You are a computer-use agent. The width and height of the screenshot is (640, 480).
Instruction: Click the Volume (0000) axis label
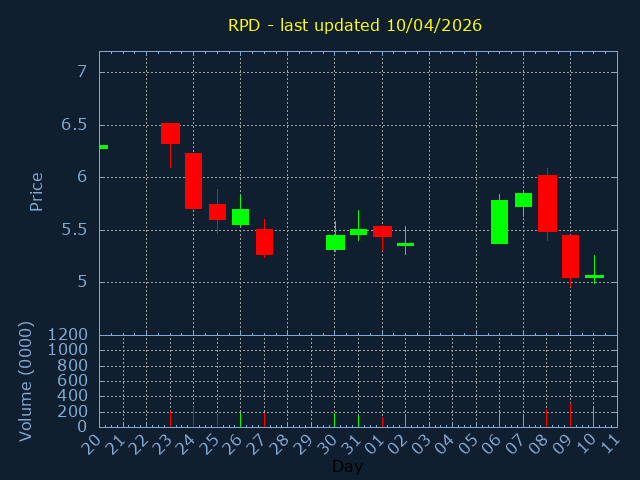coord(27,381)
